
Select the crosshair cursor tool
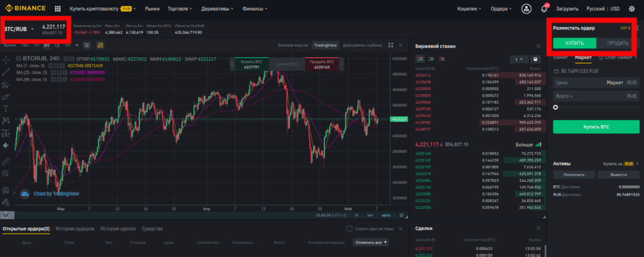pyautogui.click(x=6, y=59)
